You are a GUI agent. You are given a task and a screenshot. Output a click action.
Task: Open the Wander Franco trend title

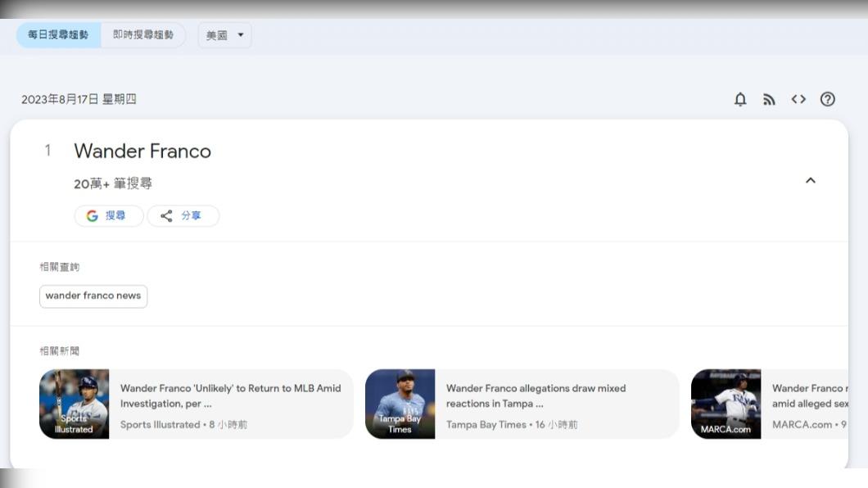[142, 151]
